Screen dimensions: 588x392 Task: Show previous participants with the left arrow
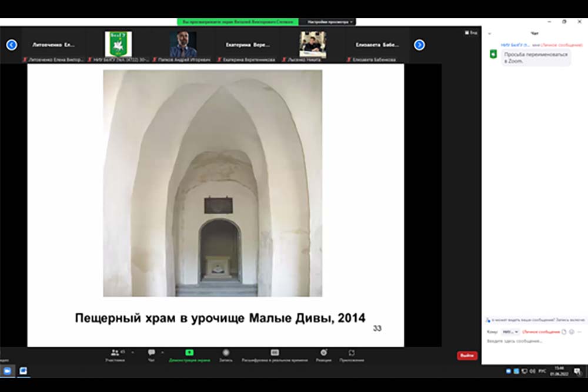pyautogui.click(x=12, y=45)
